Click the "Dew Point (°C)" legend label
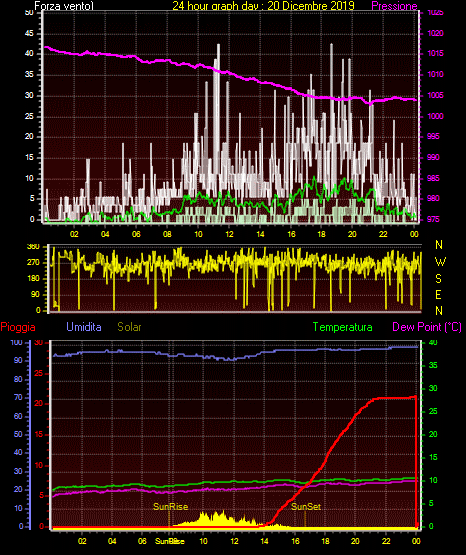The width and height of the screenshot is (466, 555). [x=427, y=327]
